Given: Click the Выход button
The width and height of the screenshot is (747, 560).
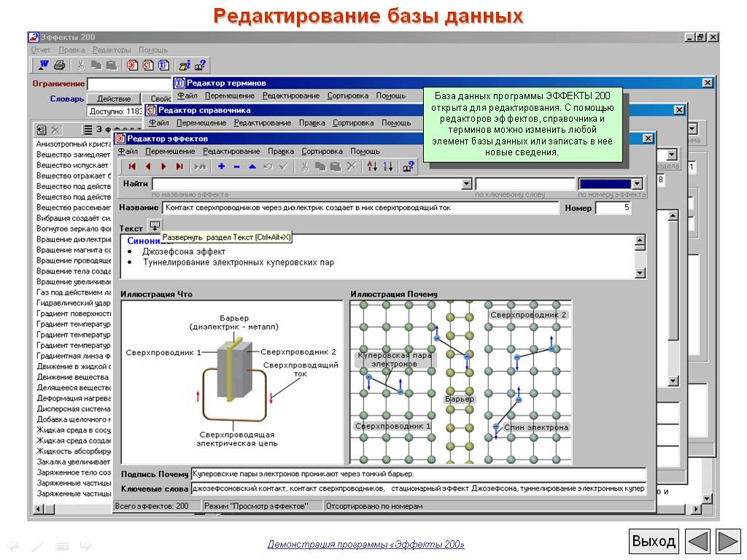Looking at the screenshot, I should (x=654, y=542).
